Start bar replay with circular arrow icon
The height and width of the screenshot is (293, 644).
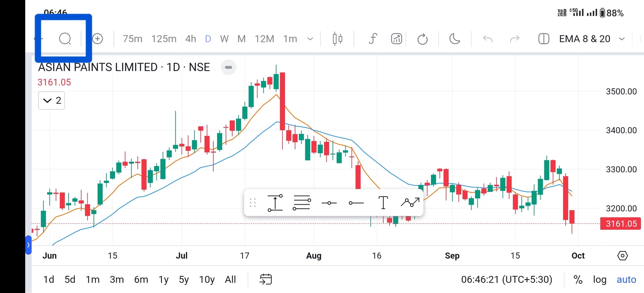(x=422, y=39)
